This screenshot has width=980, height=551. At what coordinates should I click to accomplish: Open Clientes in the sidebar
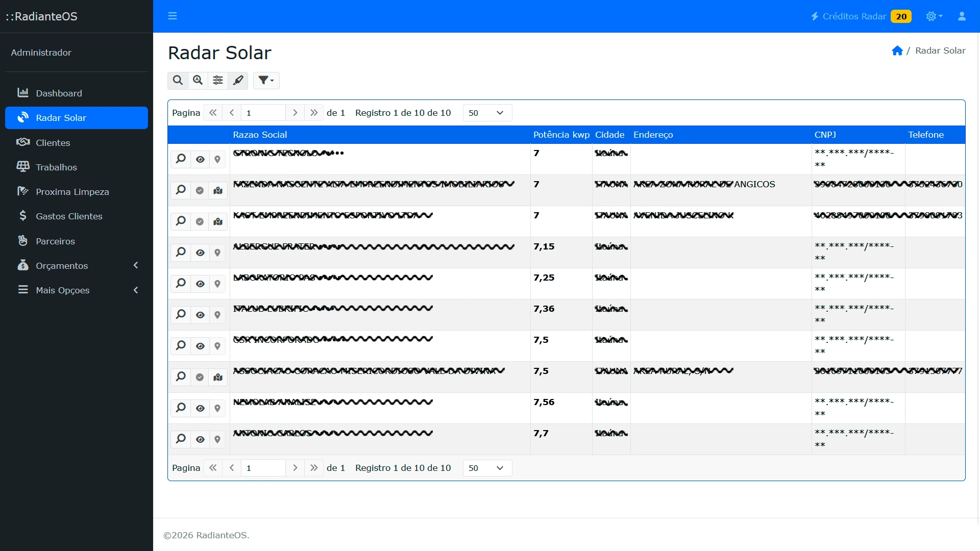click(77, 142)
